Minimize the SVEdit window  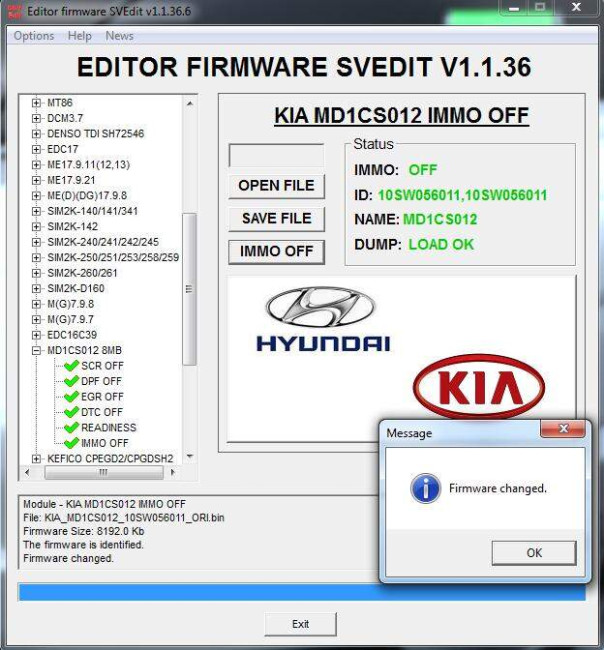point(514,7)
